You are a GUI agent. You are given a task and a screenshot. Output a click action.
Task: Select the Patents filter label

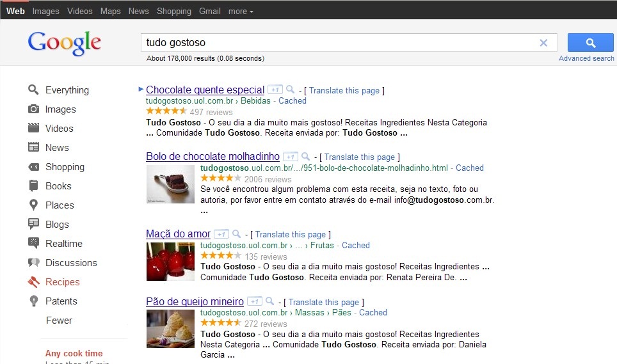click(x=61, y=301)
